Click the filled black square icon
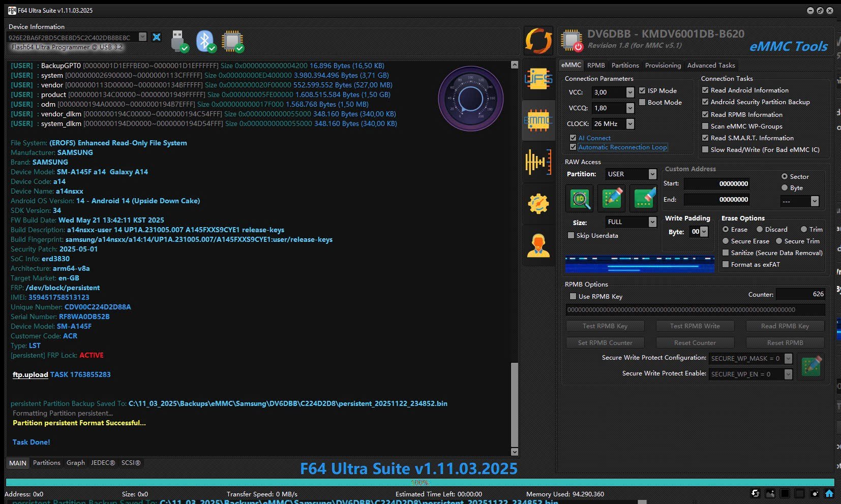Image resolution: width=841 pixels, height=504 pixels. 785,493
